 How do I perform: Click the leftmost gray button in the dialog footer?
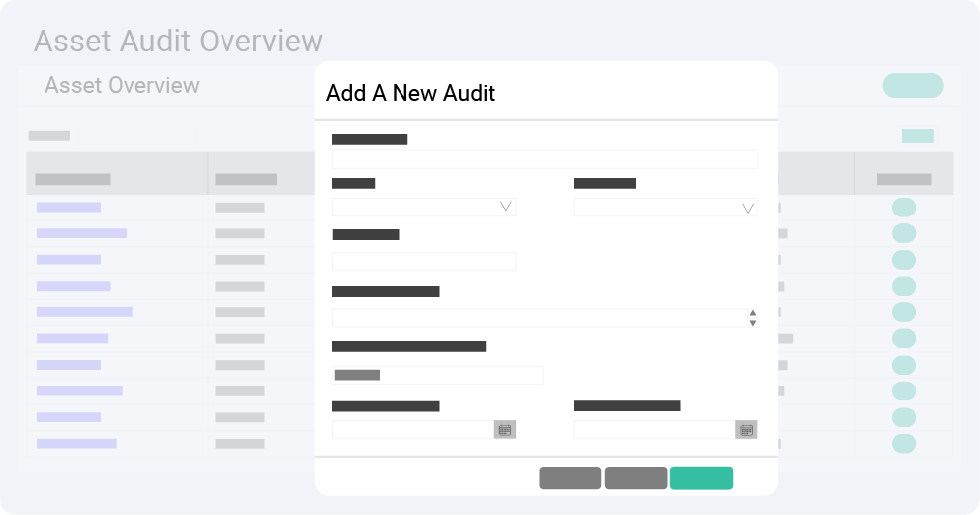tap(570, 478)
